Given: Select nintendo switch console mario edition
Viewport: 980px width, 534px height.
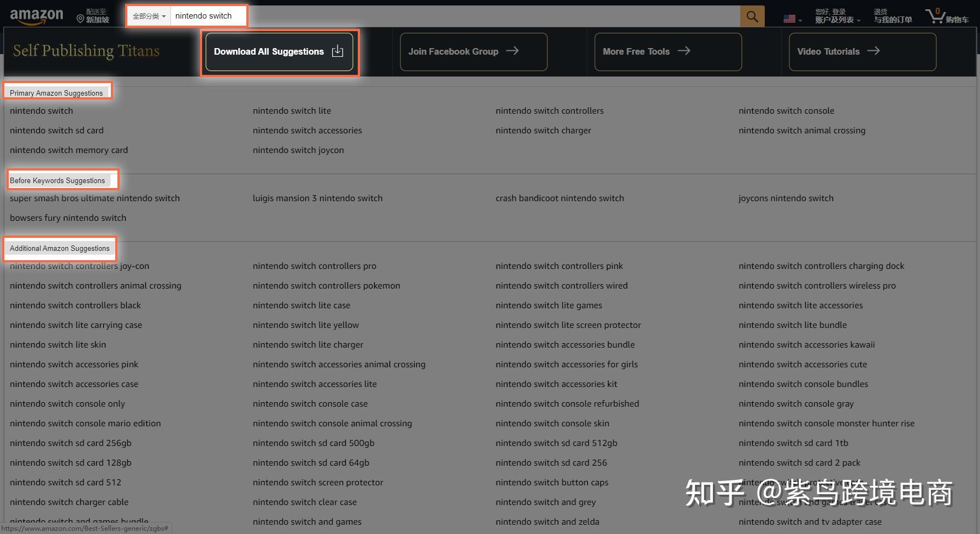Looking at the screenshot, I should click(x=85, y=423).
